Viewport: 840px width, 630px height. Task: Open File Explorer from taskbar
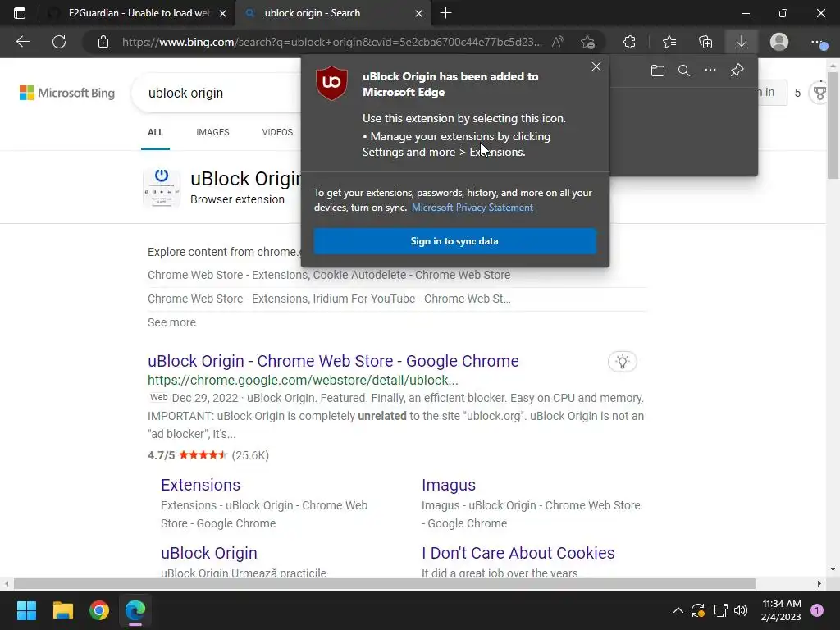pyautogui.click(x=62, y=610)
